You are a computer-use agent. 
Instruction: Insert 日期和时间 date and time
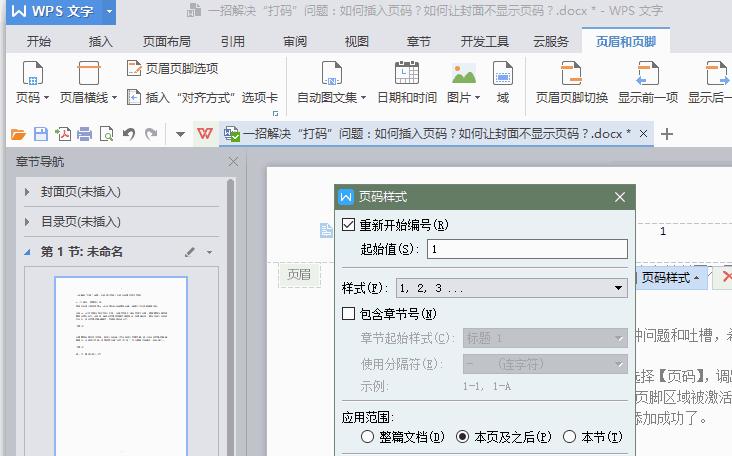(407, 82)
